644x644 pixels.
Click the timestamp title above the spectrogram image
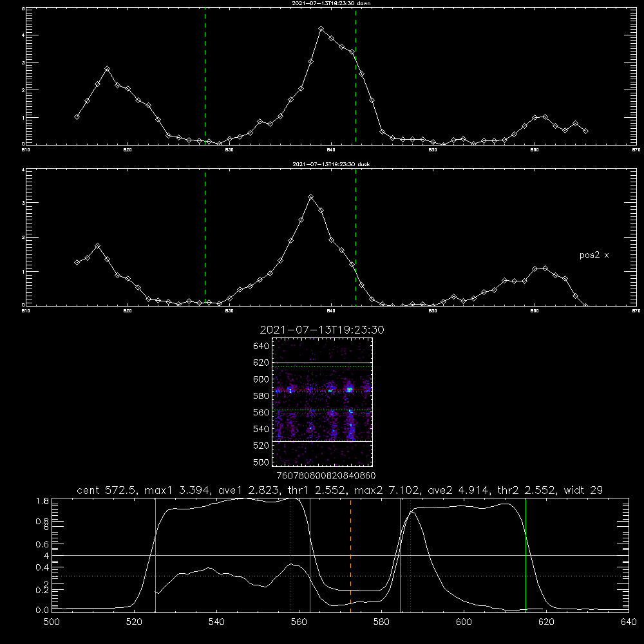322,330
